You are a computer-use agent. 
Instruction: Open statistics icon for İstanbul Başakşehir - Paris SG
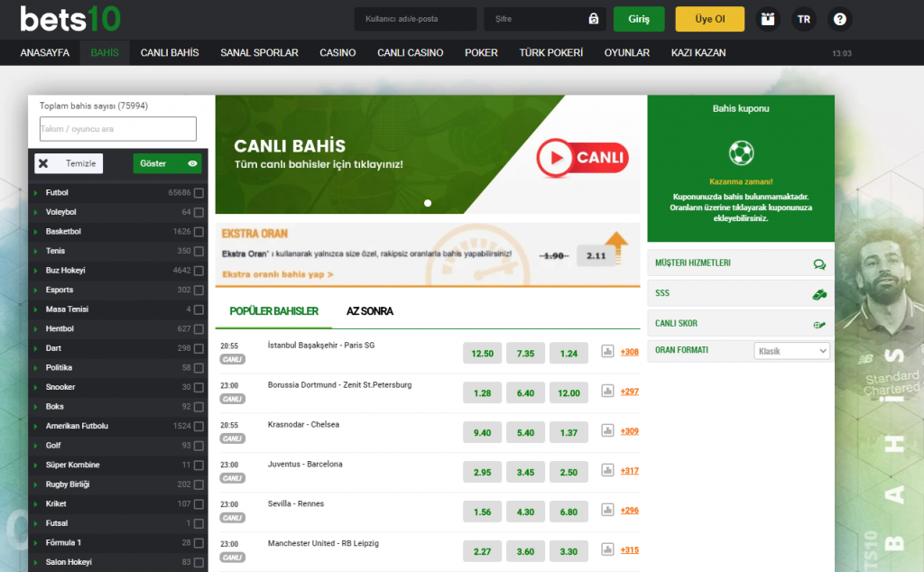click(x=607, y=351)
